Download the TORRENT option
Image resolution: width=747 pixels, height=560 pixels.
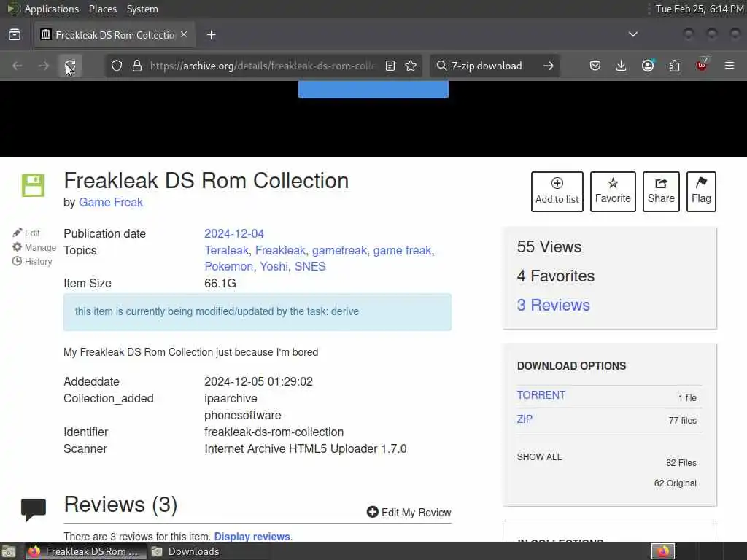click(541, 395)
